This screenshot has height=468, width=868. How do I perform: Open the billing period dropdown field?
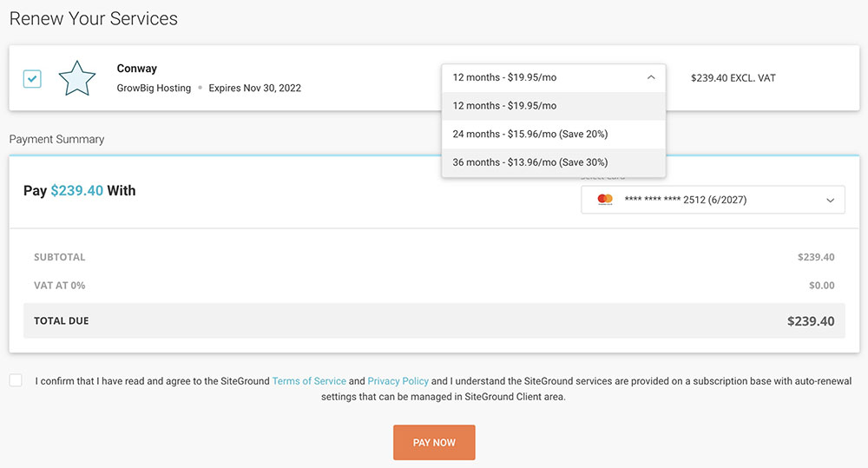coord(553,77)
